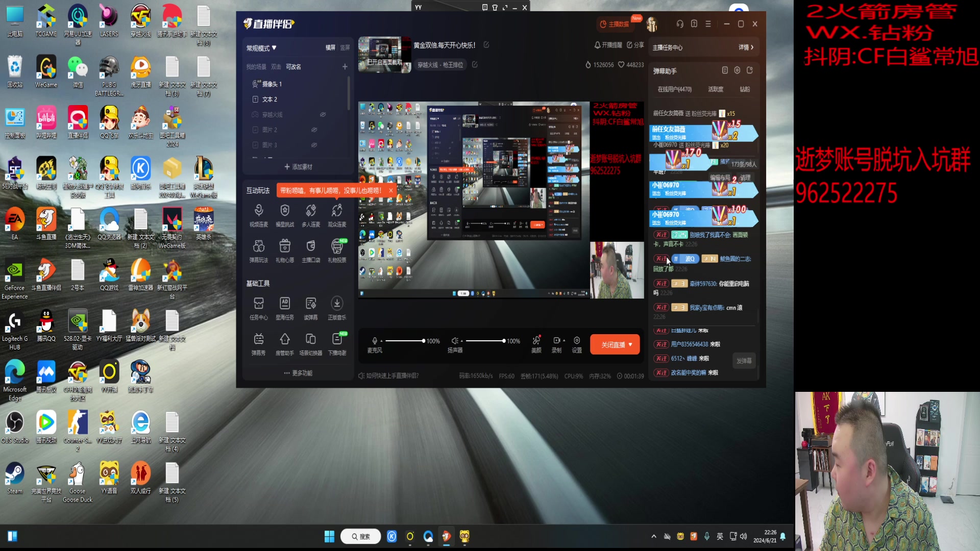Expand 常规模式 mode dropdown
The width and height of the screenshot is (980, 551).
tap(261, 48)
